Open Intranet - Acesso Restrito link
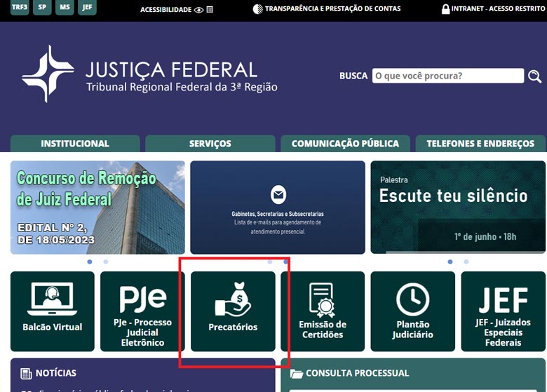Screen dimensions: 547x392 [x=498, y=8]
